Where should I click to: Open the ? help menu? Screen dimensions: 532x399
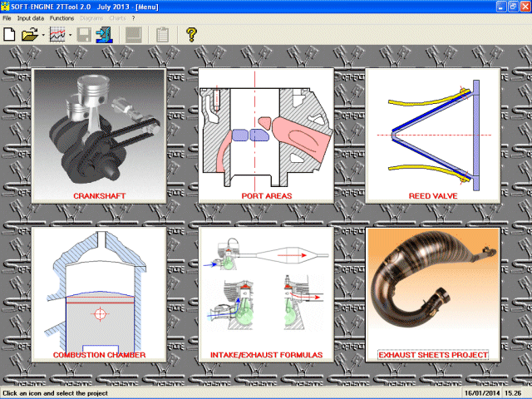[x=133, y=18]
